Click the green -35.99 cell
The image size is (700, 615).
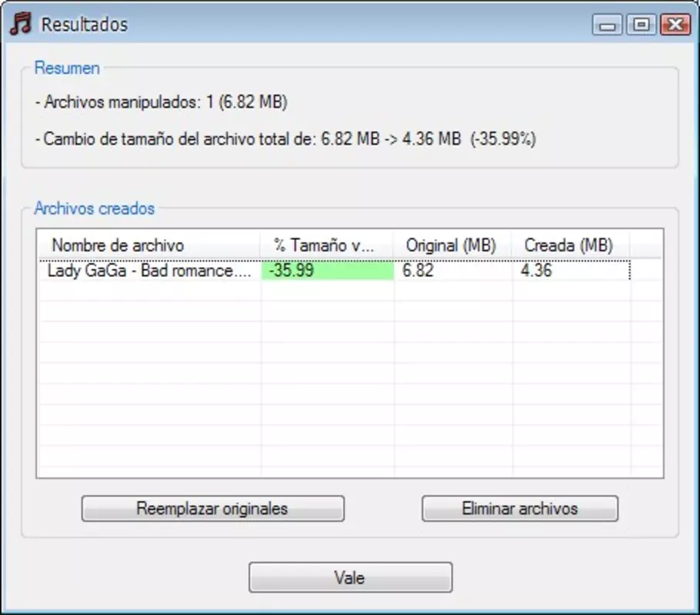tap(328, 271)
